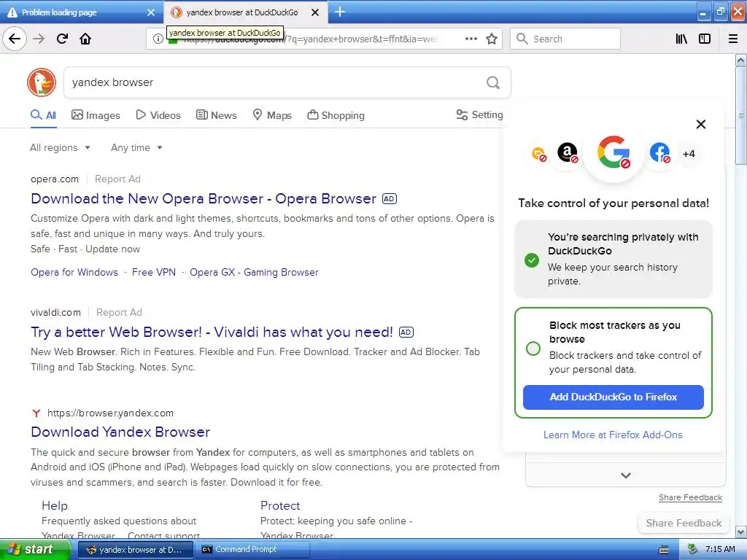The height and width of the screenshot is (560, 747).
Task: Open the system tray safely remove icon
Action: point(692,550)
